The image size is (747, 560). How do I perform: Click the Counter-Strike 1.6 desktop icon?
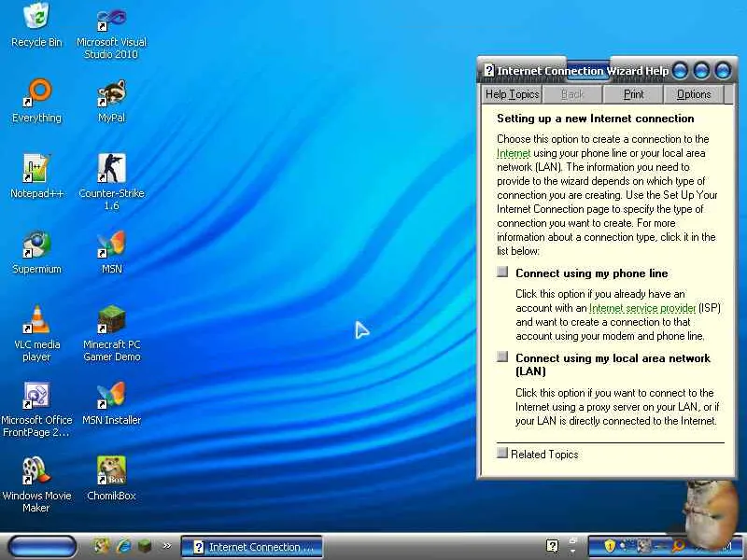click(111, 182)
